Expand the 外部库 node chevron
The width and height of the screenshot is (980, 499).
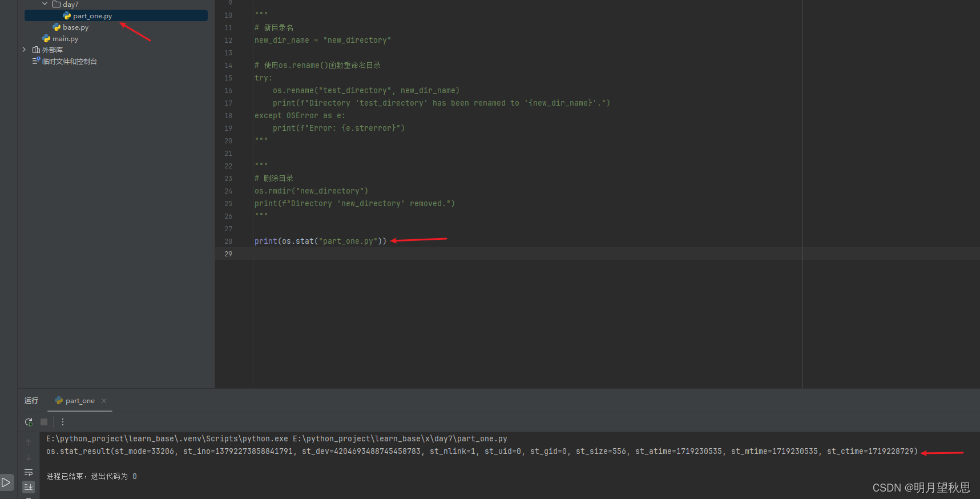pos(24,50)
